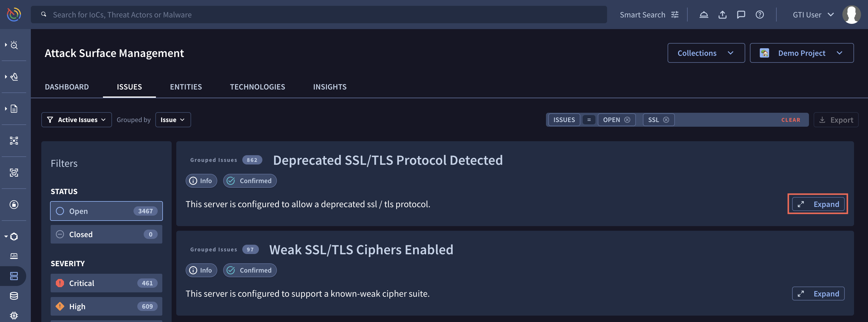Image resolution: width=868 pixels, height=322 pixels.
Task: Open the circled lock sidebar icon
Action: pos(14,205)
